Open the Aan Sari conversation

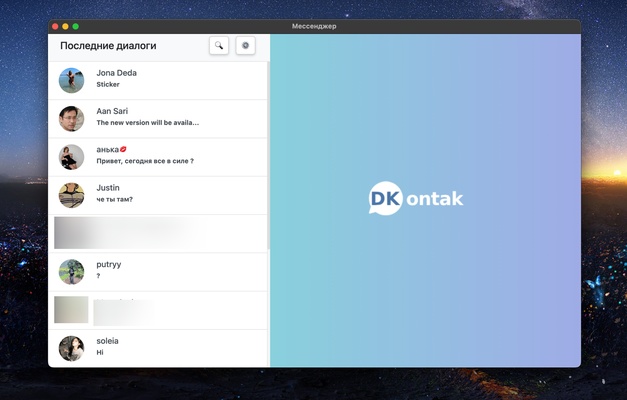pyautogui.click(x=158, y=119)
